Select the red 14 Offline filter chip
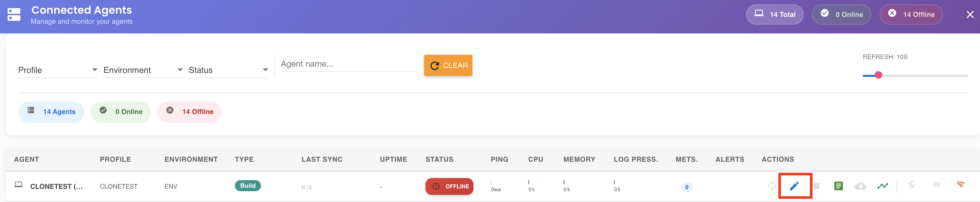Viewport: 980px width, 202px height. point(189,112)
